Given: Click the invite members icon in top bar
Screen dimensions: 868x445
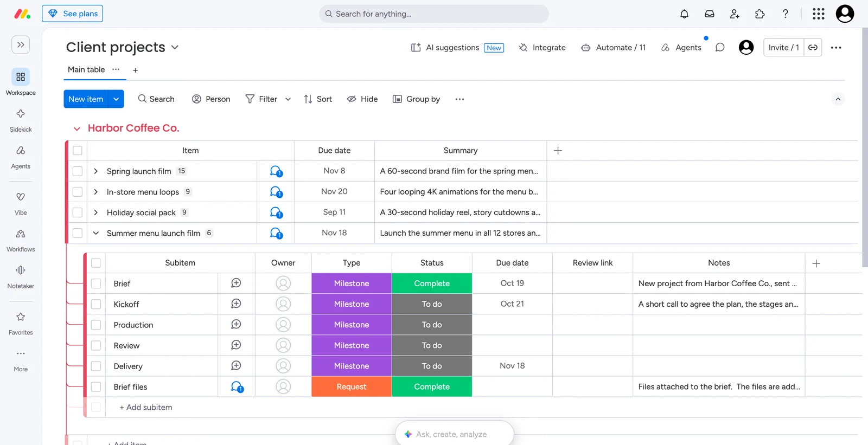Looking at the screenshot, I should point(735,14).
